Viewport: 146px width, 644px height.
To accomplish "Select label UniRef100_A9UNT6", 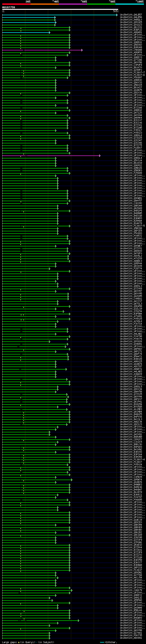I will pyautogui.click(x=131, y=53).
